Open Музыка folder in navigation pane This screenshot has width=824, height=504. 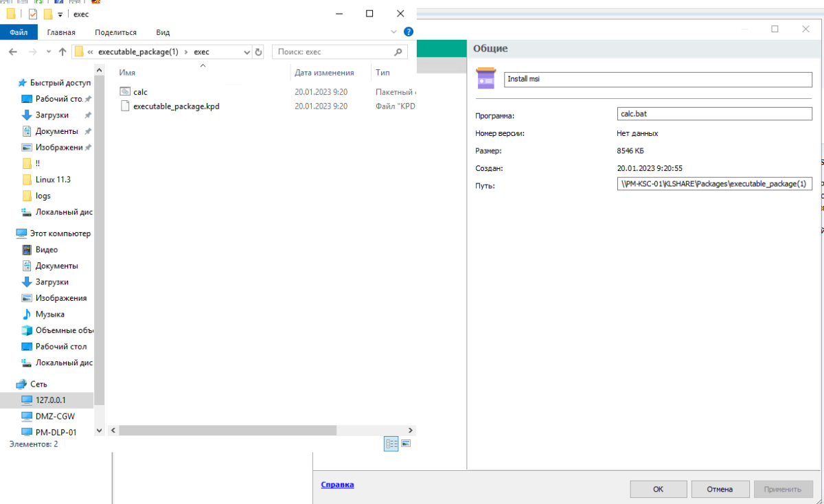pos(50,314)
